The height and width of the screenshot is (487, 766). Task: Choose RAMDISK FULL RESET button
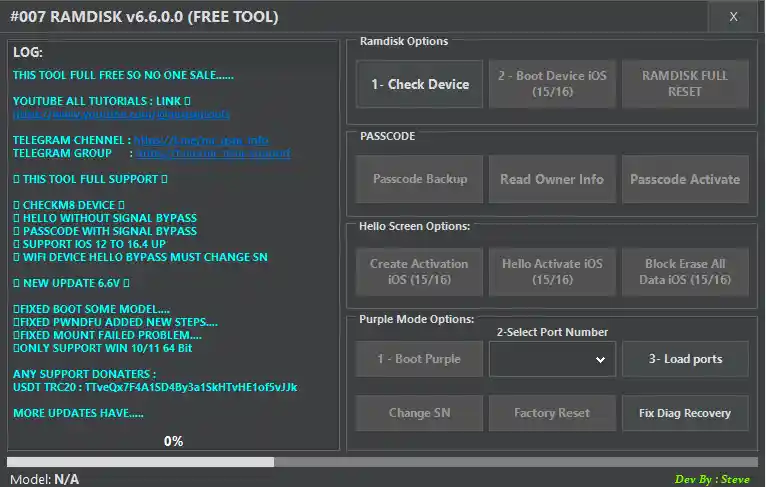point(685,84)
